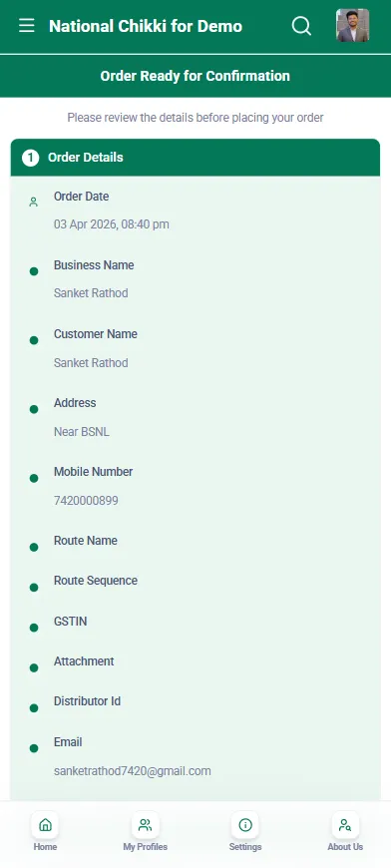Click mobile number 7420000899
Viewport: 391px width, 868px height.
[86, 501]
